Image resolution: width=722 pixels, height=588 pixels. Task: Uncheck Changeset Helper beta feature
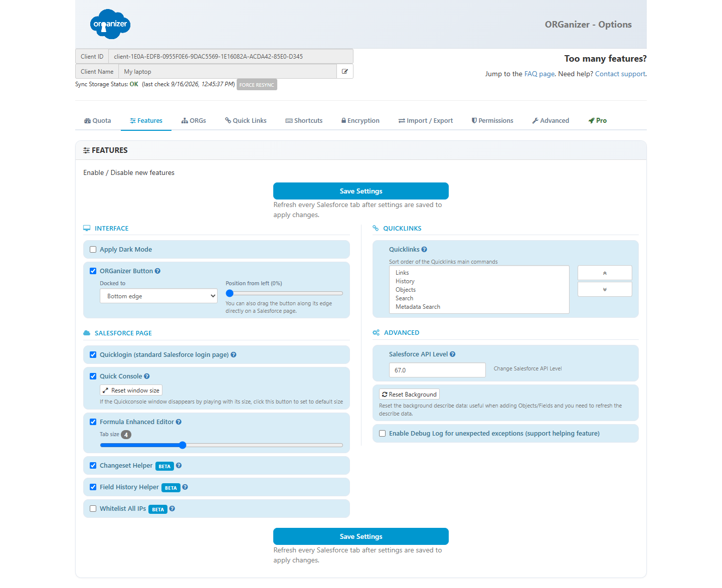pos(93,466)
